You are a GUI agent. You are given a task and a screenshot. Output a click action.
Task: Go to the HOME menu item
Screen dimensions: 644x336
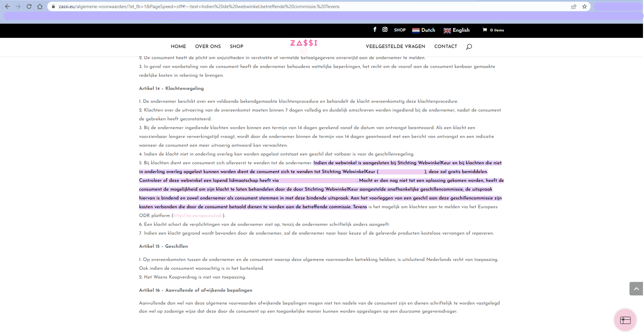click(178, 46)
